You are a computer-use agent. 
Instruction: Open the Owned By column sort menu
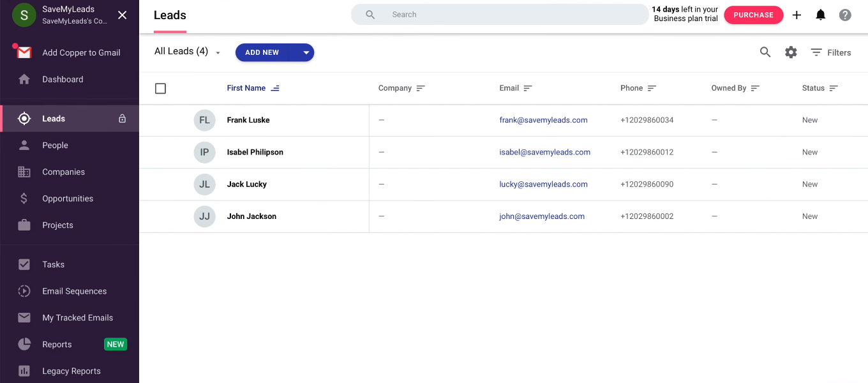[755, 88]
